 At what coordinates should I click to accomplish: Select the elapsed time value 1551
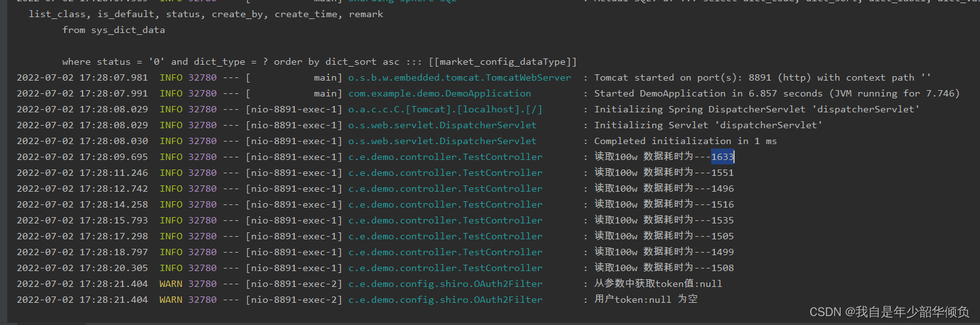[x=723, y=173]
